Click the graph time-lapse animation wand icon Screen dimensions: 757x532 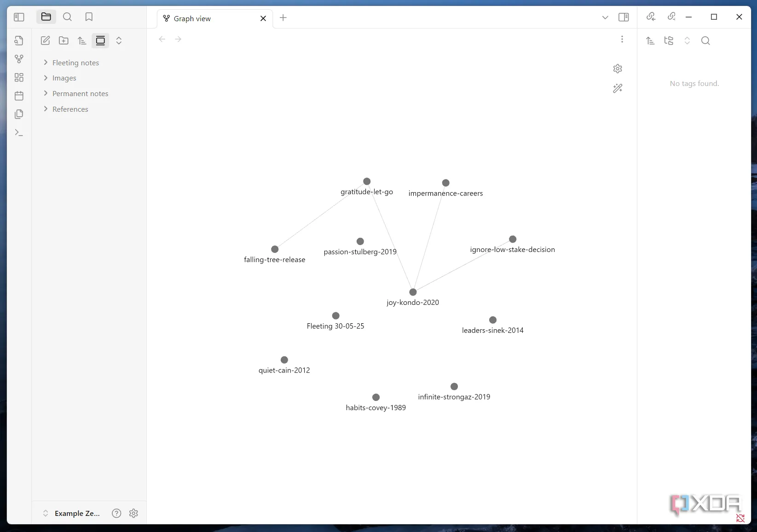click(x=618, y=88)
